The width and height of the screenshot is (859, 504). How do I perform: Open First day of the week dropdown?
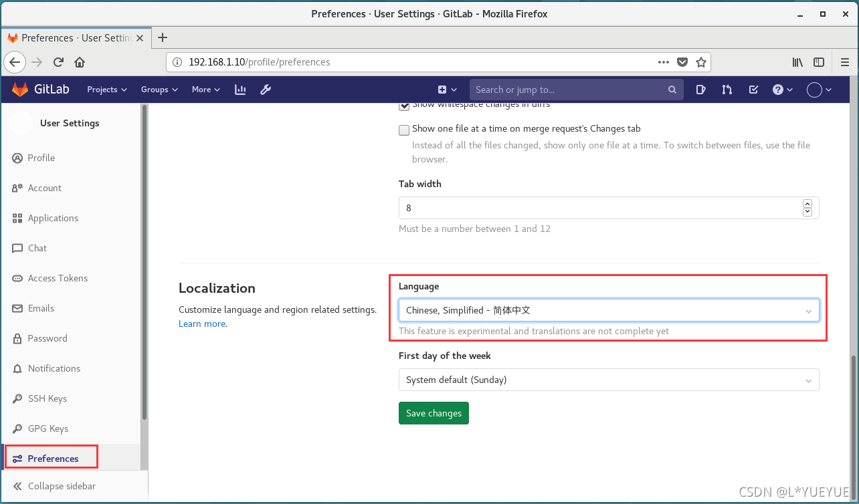pyautogui.click(x=609, y=380)
